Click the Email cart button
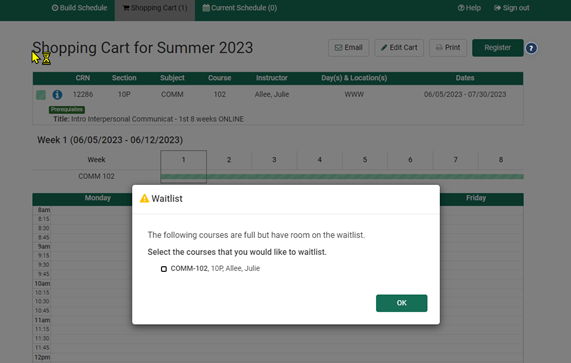 348,48
